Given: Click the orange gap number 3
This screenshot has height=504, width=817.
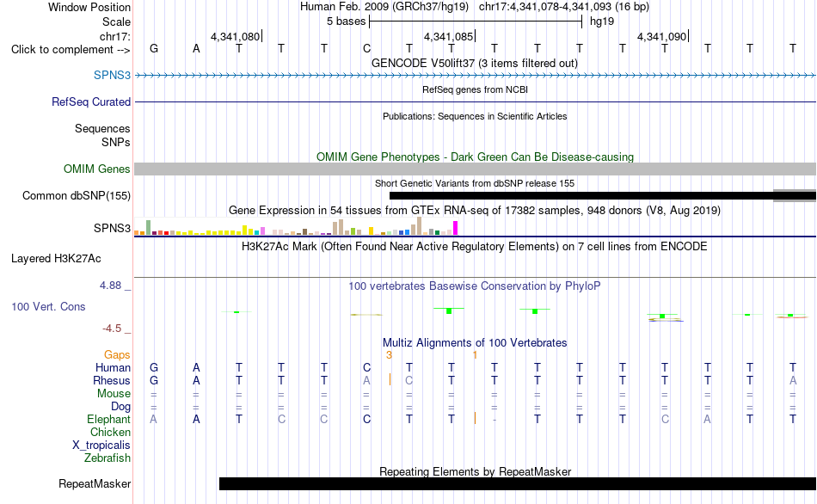Looking at the screenshot, I should 390,355.
